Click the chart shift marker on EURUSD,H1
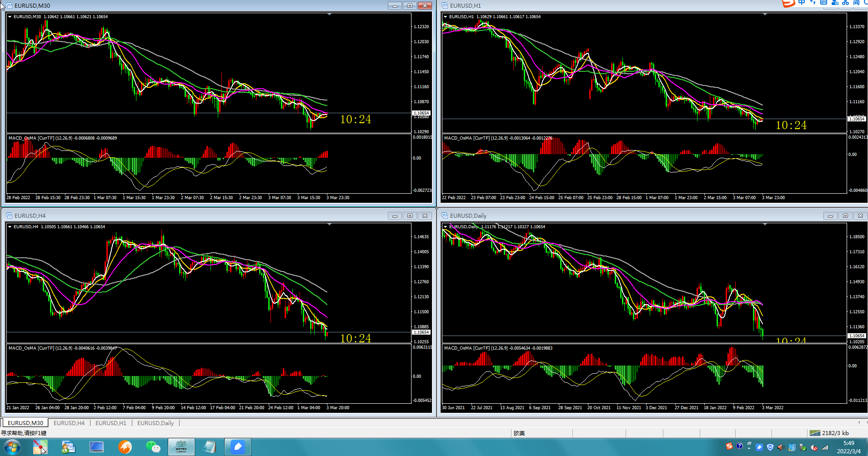This screenshot has height=456, width=868. 765,15
